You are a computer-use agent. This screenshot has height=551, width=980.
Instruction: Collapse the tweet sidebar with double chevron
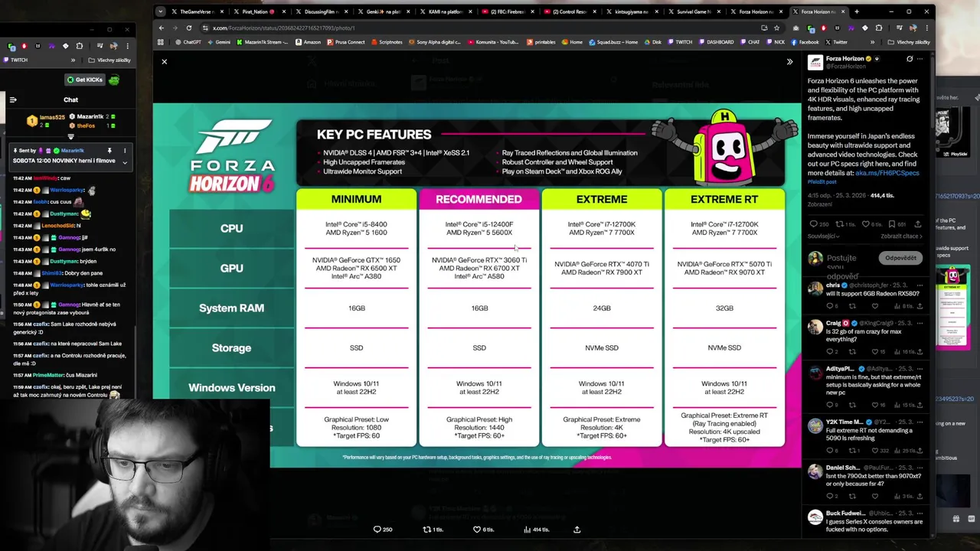pos(789,62)
